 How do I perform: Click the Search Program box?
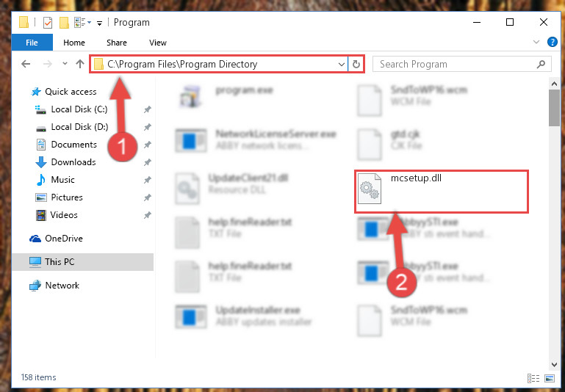click(x=461, y=64)
